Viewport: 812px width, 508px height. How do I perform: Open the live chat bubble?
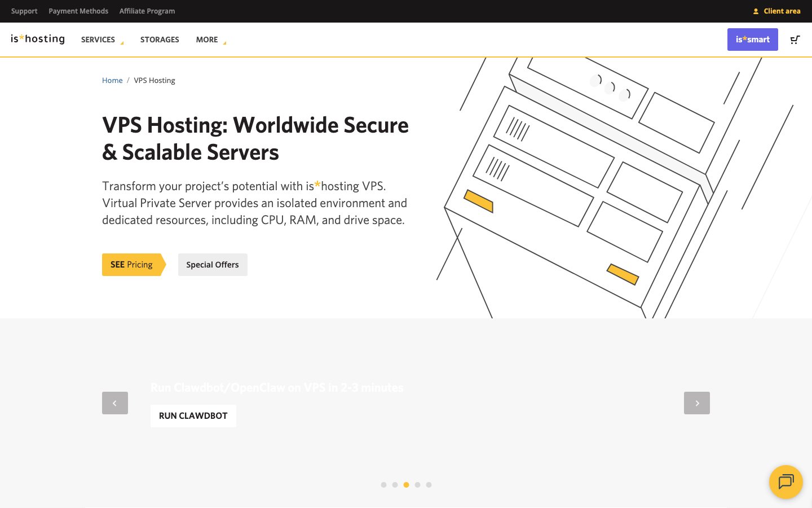[x=786, y=482]
